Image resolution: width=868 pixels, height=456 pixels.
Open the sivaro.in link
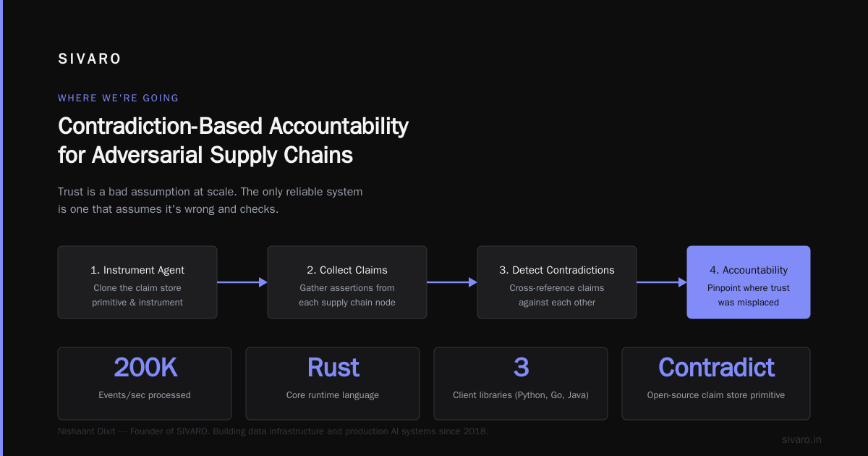[x=801, y=439]
